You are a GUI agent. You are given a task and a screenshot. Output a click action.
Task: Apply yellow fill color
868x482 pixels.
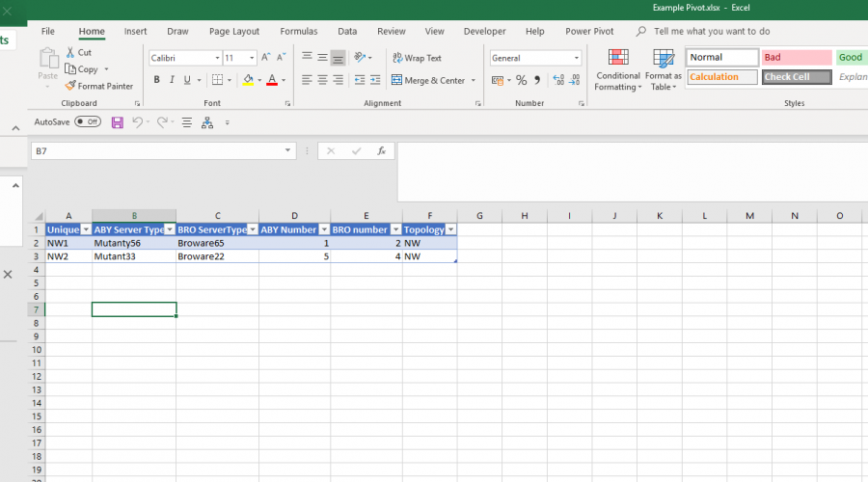click(249, 80)
